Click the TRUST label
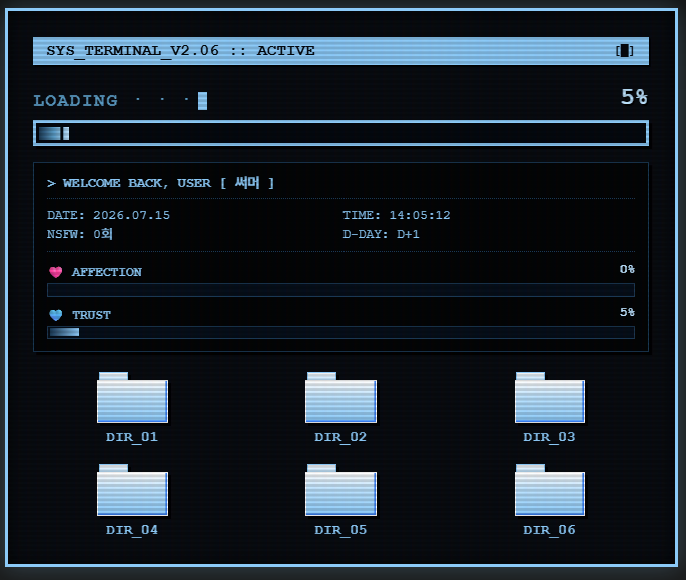 pyautogui.click(x=91, y=315)
